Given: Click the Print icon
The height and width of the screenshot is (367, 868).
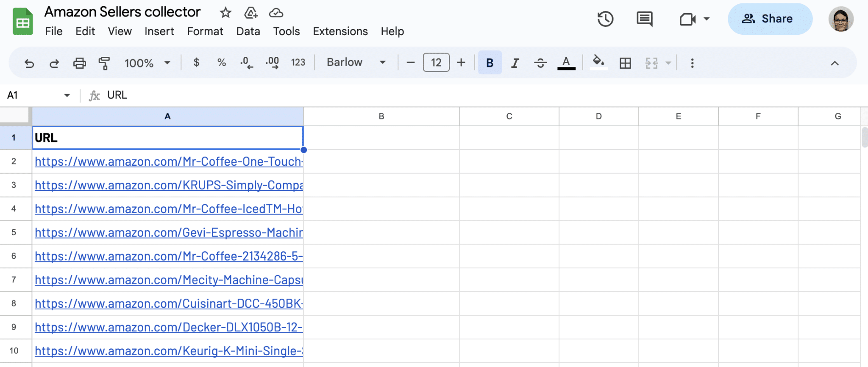Looking at the screenshot, I should click(x=79, y=63).
